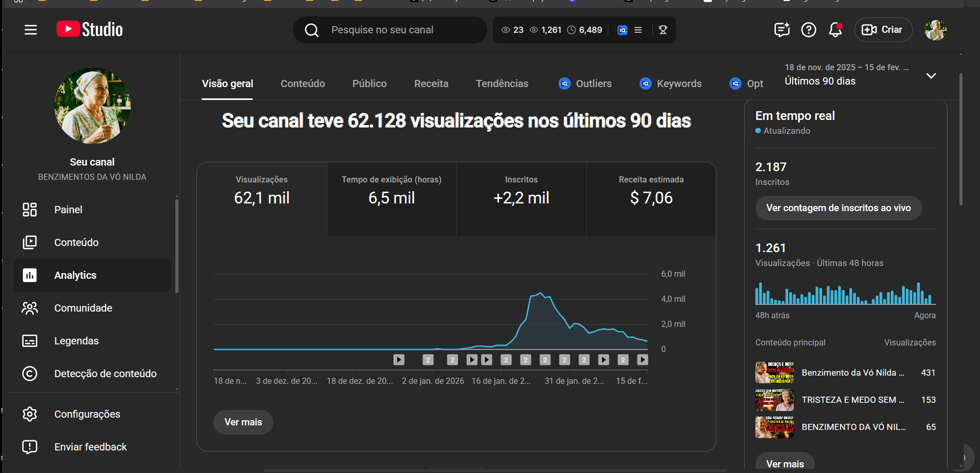Open the 'Benzimento da Vó Nilda' video thumbnail
The width and height of the screenshot is (980, 473).
coord(774,373)
